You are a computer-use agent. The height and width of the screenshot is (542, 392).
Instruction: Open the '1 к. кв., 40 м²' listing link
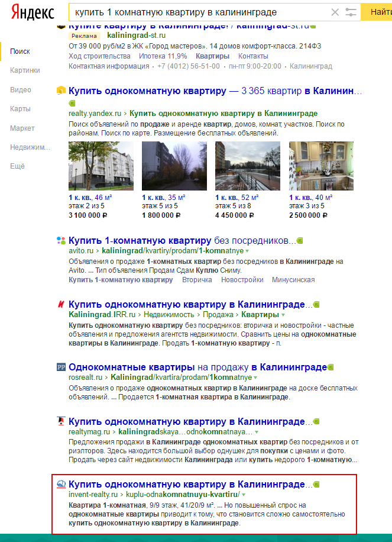[311, 198]
